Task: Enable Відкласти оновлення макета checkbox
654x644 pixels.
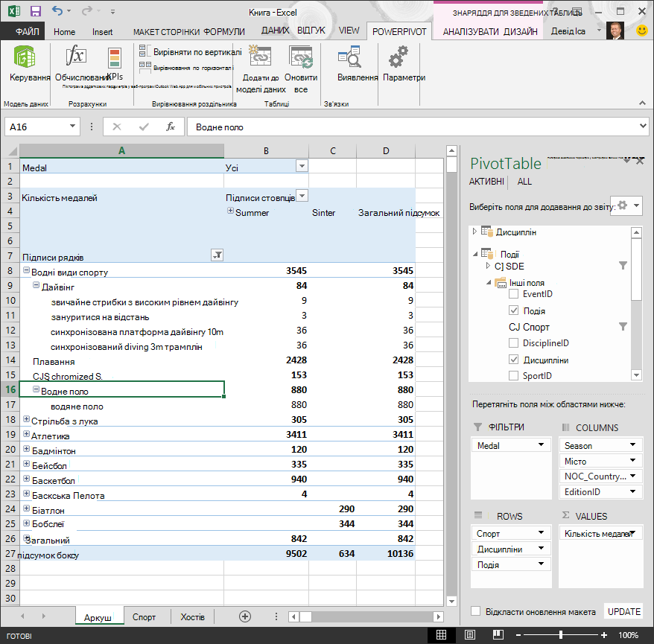Action: point(475,611)
